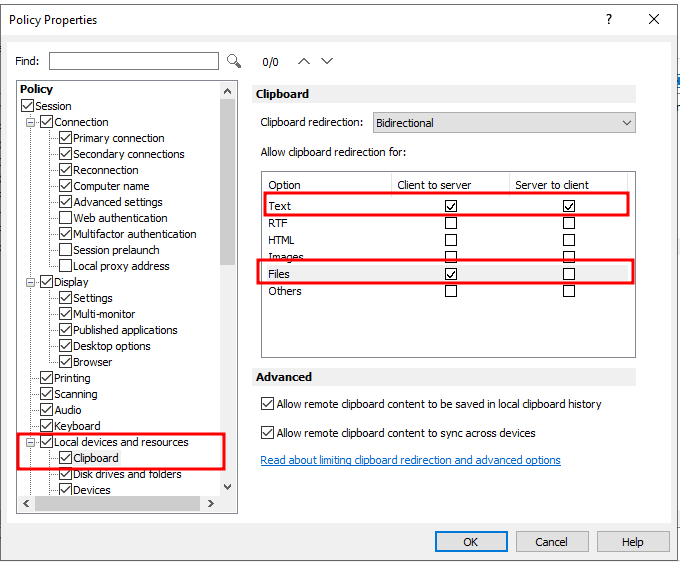
Task: Select Published applications tree item
Action: [125, 330]
